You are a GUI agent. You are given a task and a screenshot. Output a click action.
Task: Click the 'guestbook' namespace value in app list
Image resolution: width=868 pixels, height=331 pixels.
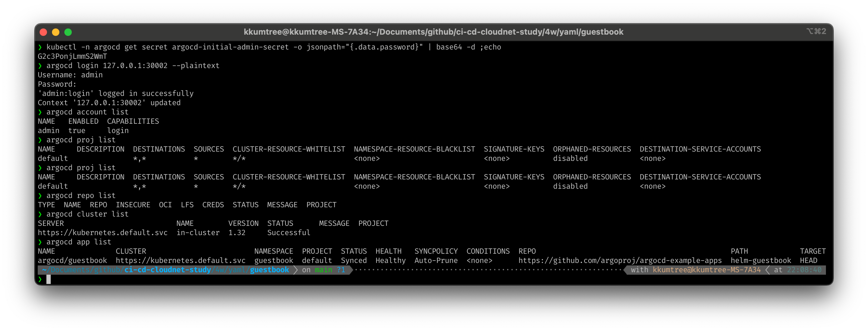[273, 260]
